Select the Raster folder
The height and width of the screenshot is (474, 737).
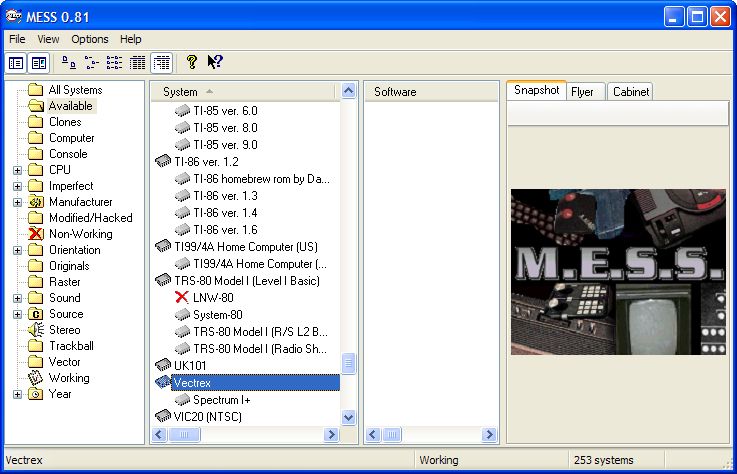(64, 282)
